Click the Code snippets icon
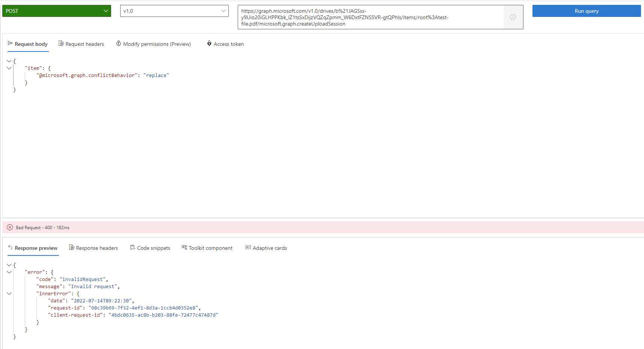This screenshot has height=349, width=644. (132, 248)
